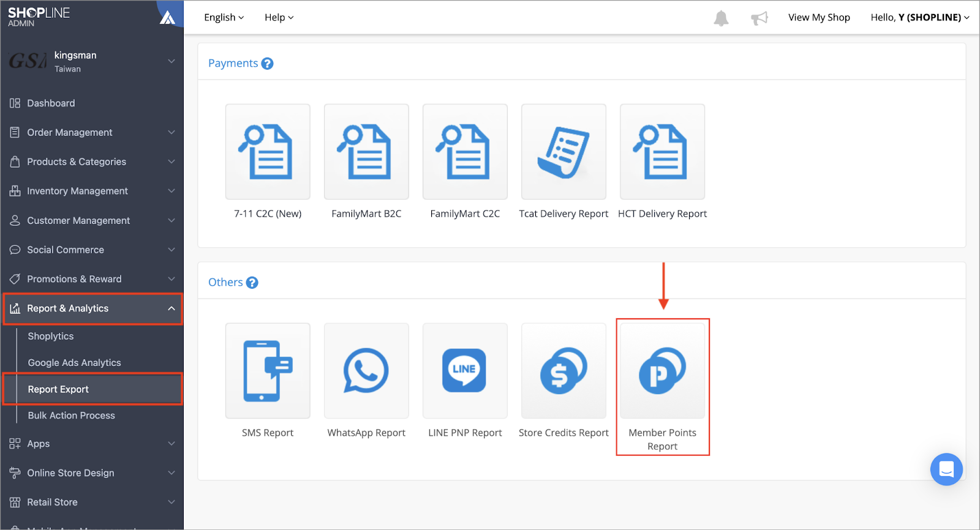Image resolution: width=980 pixels, height=530 pixels.
Task: Click the Payments help question mark
Action: 267,64
